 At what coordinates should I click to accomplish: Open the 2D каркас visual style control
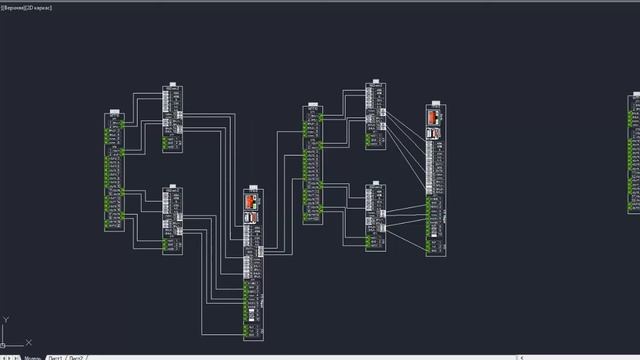click(x=38, y=8)
